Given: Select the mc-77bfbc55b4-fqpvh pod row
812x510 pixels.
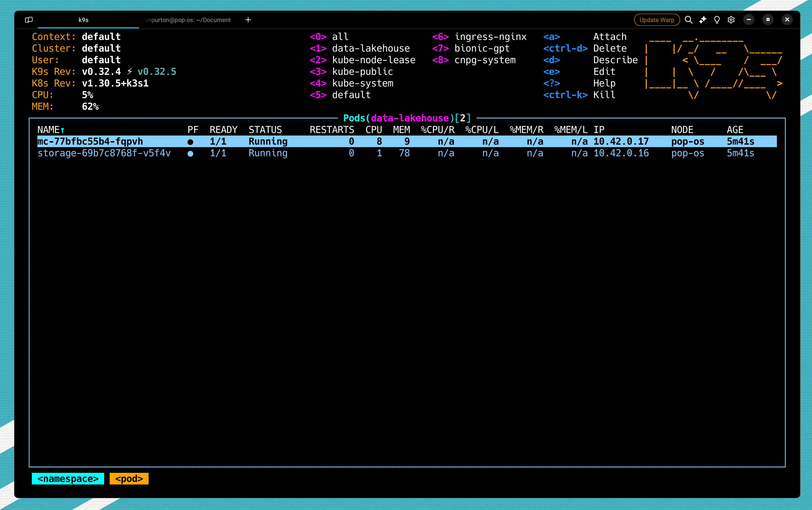Looking at the screenshot, I should tap(90, 141).
